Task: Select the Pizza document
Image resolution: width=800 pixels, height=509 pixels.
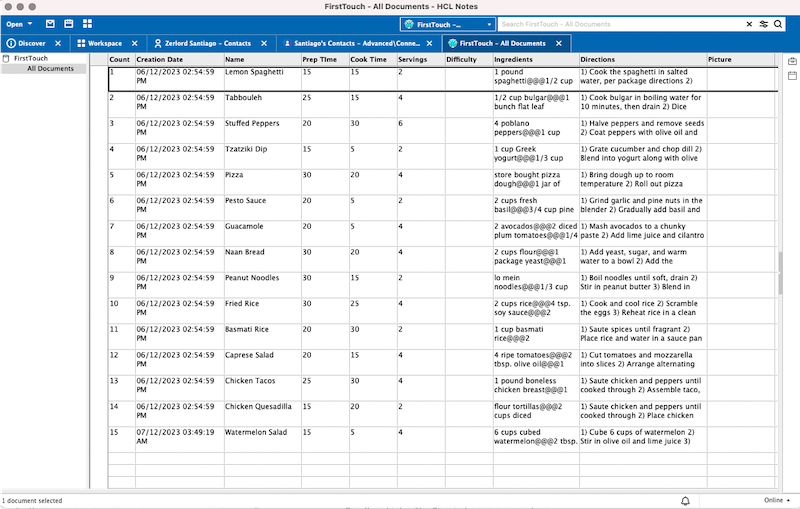Action: (x=443, y=182)
